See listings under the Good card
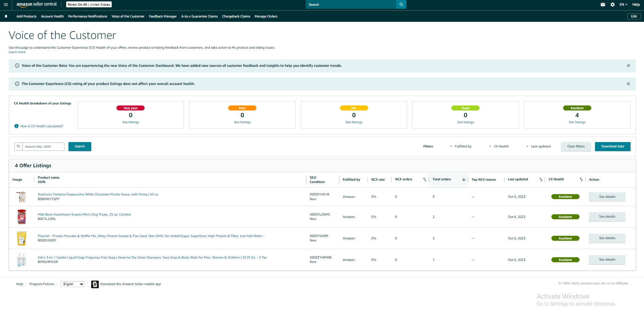 click(x=465, y=122)
